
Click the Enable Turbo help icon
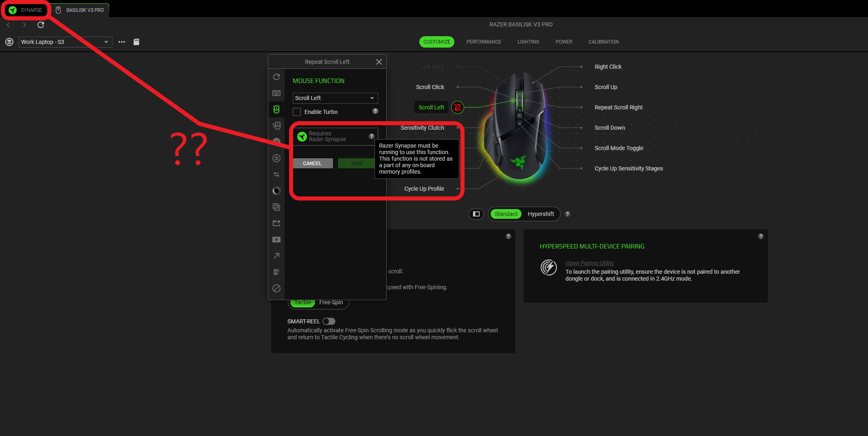375,111
